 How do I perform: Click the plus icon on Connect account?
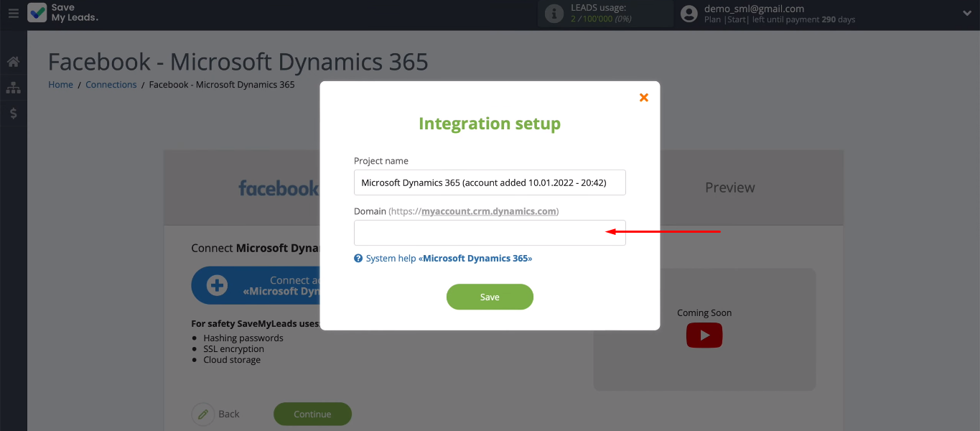217,286
